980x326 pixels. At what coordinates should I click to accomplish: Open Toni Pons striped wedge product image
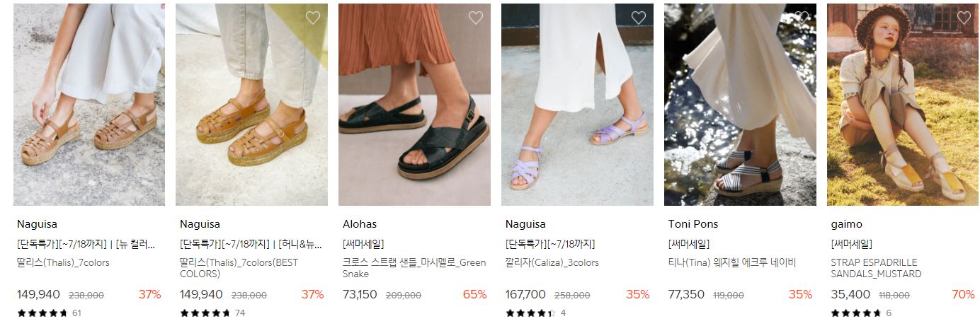pyautogui.click(x=740, y=105)
